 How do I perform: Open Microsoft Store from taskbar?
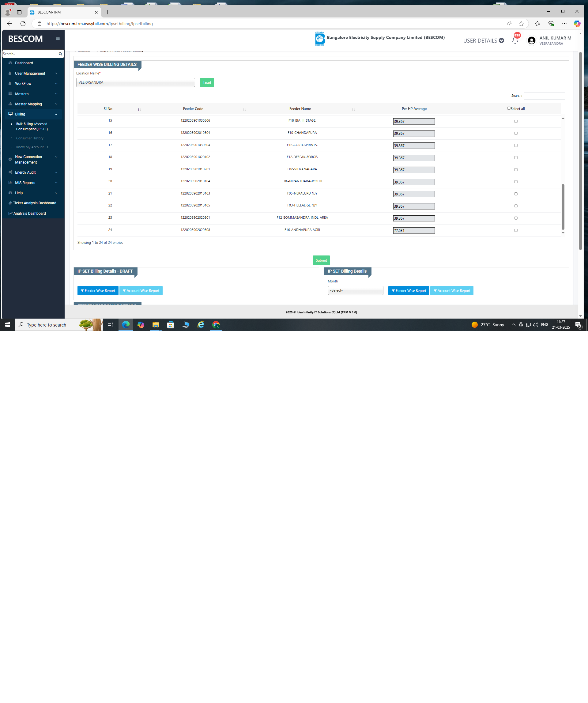pos(171,325)
